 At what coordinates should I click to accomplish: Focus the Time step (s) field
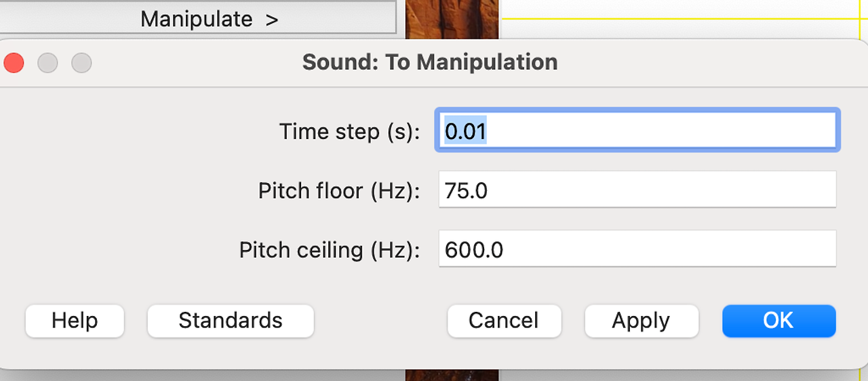pyautogui.click(x=637, y=130)
